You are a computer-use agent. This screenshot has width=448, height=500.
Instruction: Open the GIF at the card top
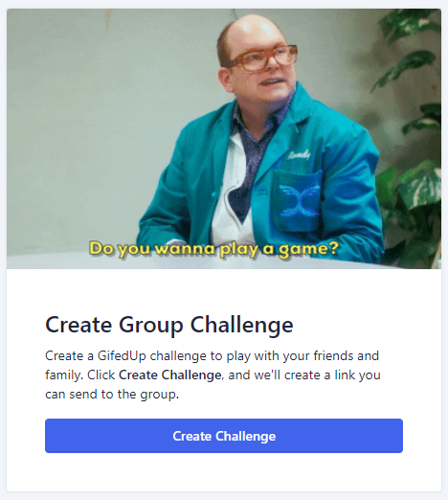[x=224, y=139]
